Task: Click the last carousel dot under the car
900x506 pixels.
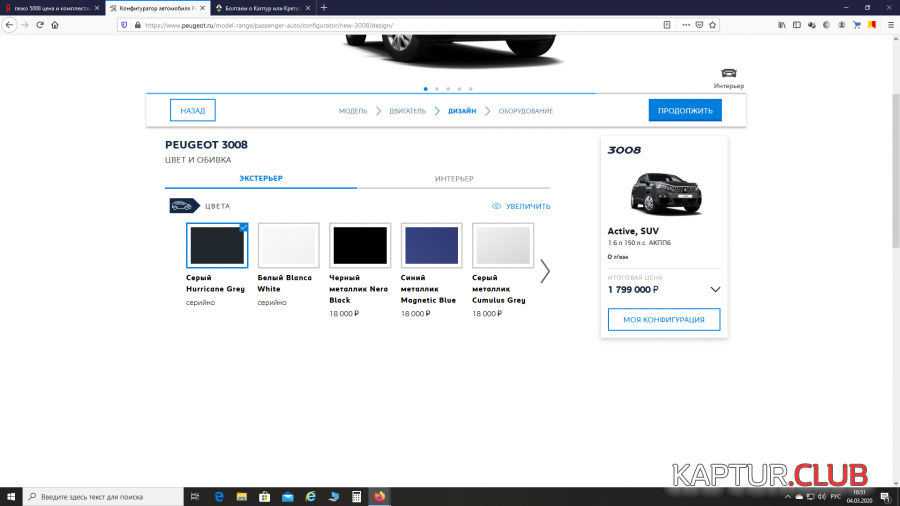Action: pyautogui.click(x=471, y=89)
